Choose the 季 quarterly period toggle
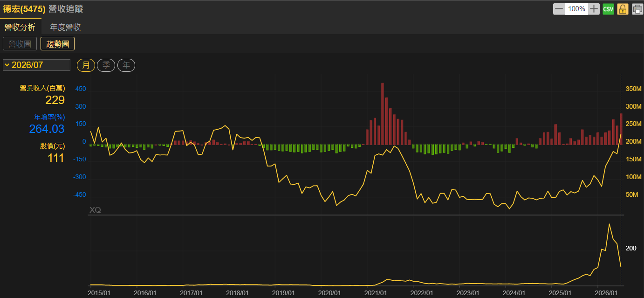 106,65
